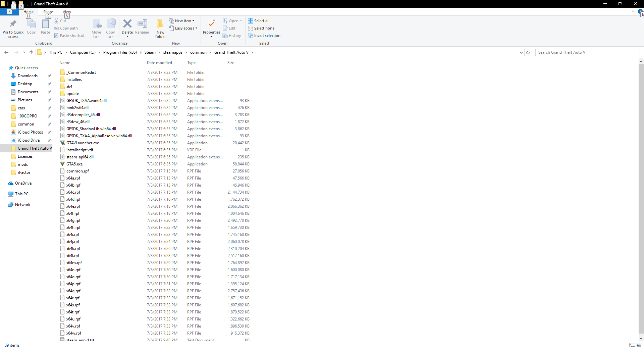Click vertical scrollbar in file list

(641, 198)
